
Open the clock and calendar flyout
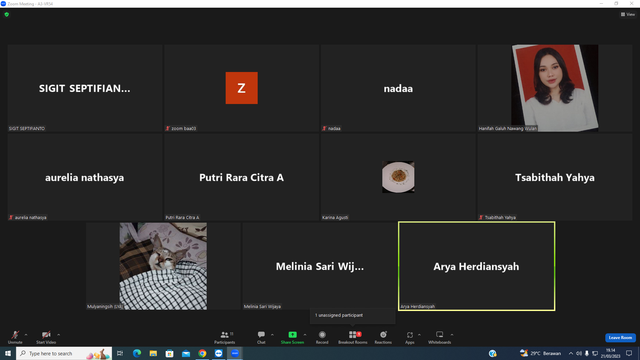pyautogui.click(x=610, y=353)
